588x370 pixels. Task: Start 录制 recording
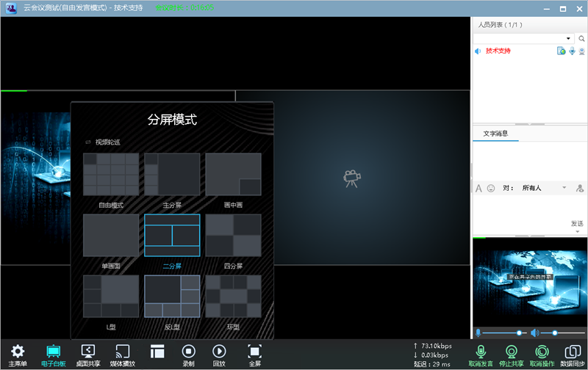pos(189,353)
